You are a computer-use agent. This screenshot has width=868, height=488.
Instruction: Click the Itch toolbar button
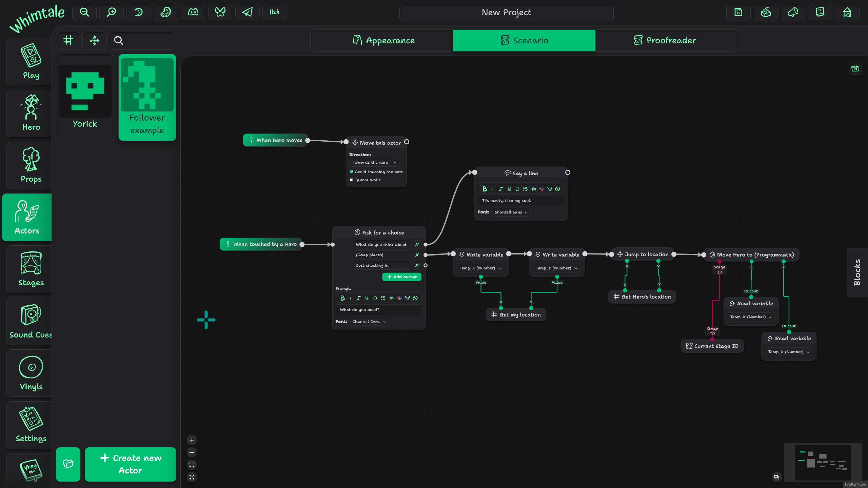pyautogui.click(x=274, y=13)
